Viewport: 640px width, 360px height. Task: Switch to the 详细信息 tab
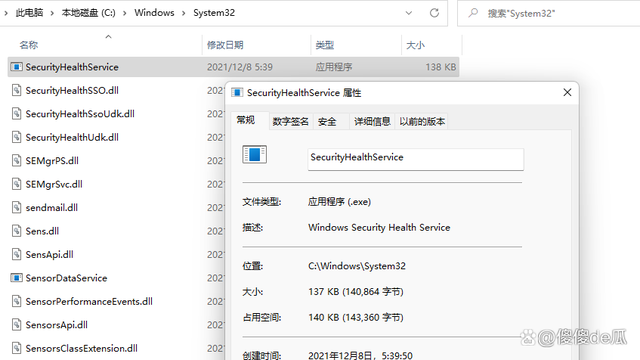click(x=372, y=121)
